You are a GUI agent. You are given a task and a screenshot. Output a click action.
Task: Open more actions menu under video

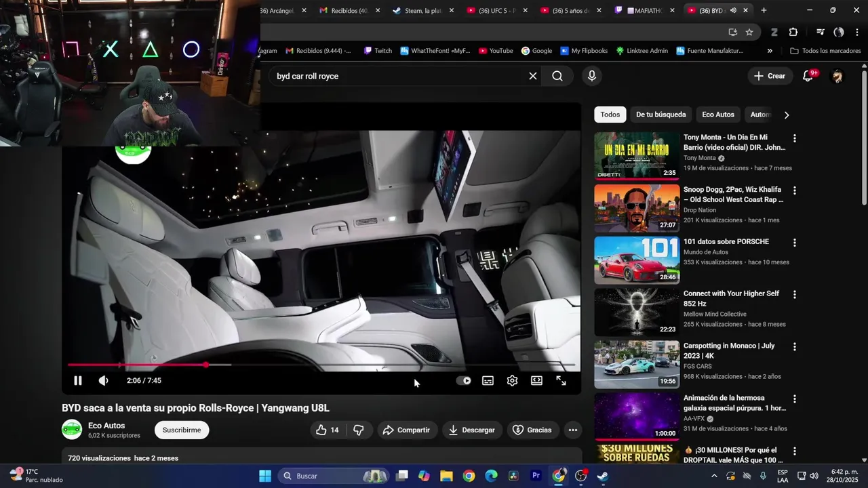(x=573, y=430)
